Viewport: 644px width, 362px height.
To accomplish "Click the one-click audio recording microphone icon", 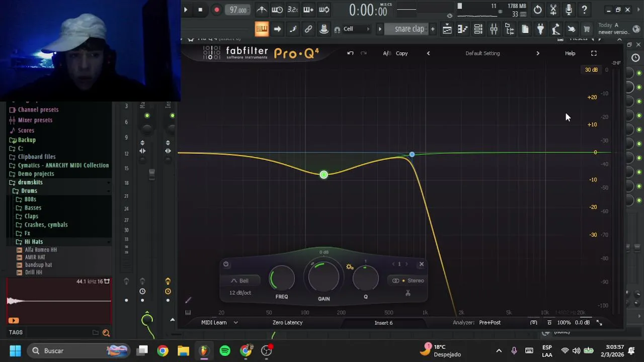I will 569,10.
